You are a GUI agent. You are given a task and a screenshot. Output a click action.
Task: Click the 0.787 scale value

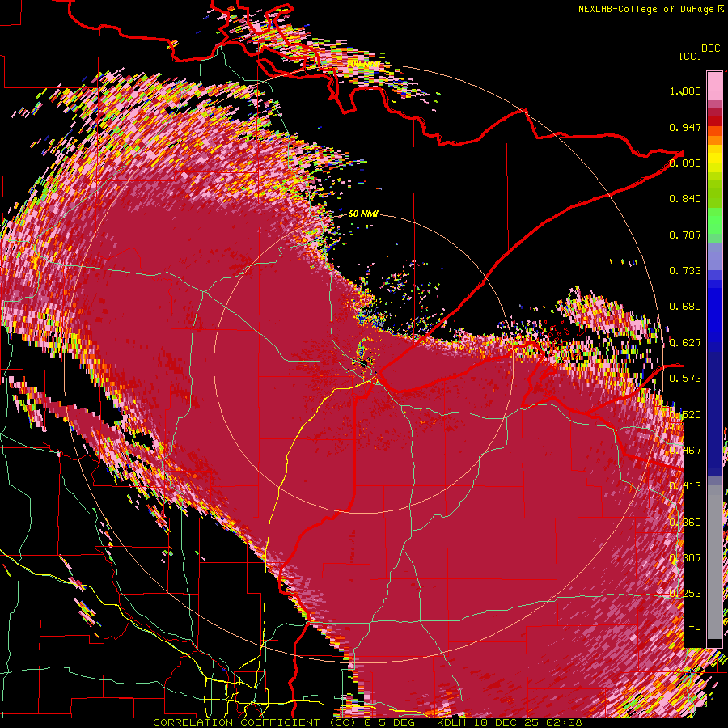pyautogui.click(x=685, y=235)
